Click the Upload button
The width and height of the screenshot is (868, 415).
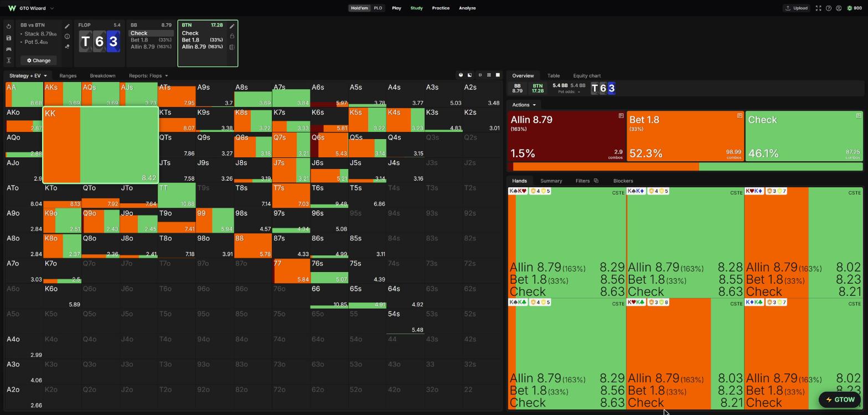click(x=797, y=8)
